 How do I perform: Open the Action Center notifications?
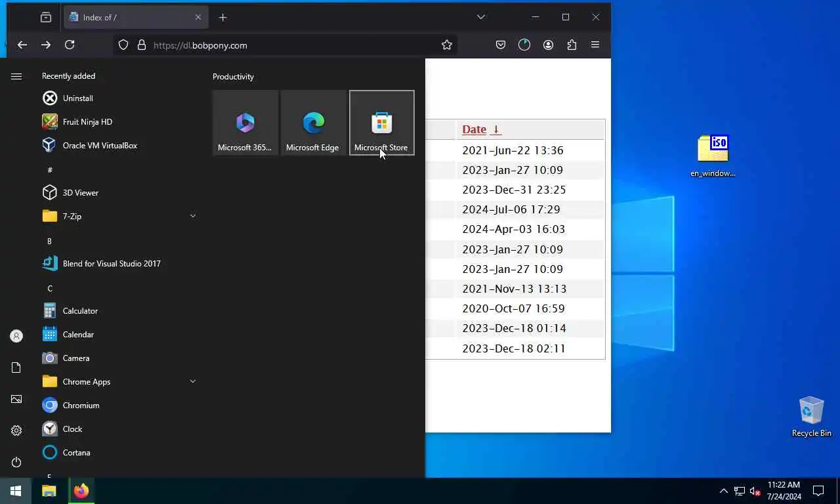click(818, 491)
